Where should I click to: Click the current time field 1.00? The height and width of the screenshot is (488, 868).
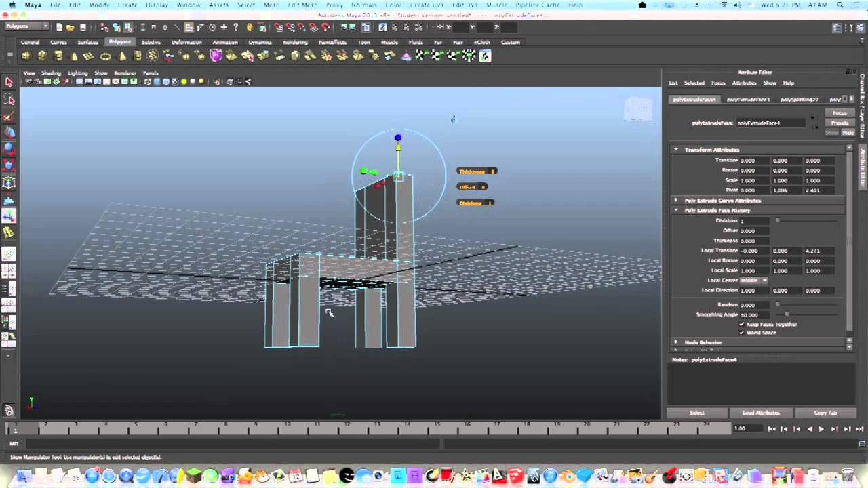(748, 428)
